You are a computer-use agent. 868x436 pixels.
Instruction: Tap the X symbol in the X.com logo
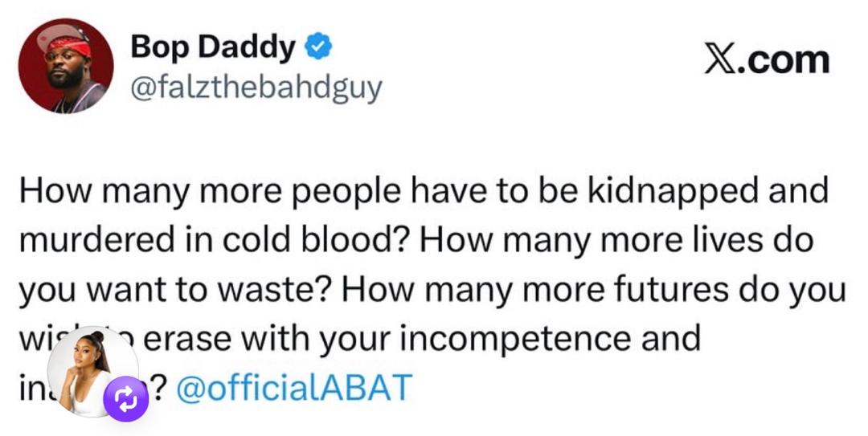click(721, 61)
